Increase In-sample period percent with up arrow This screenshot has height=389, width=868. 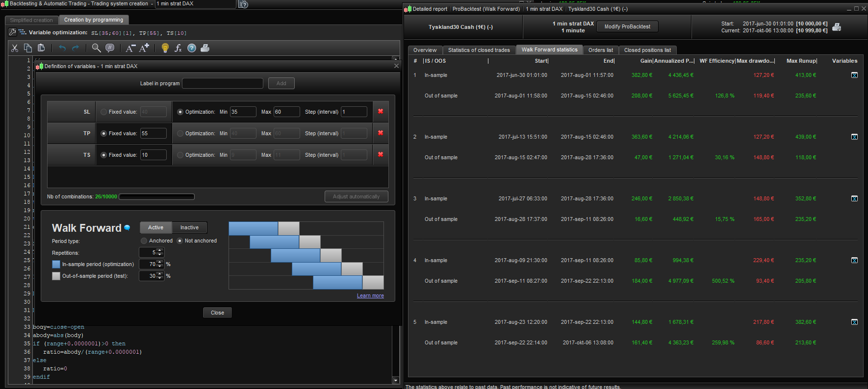coord(160,262)
